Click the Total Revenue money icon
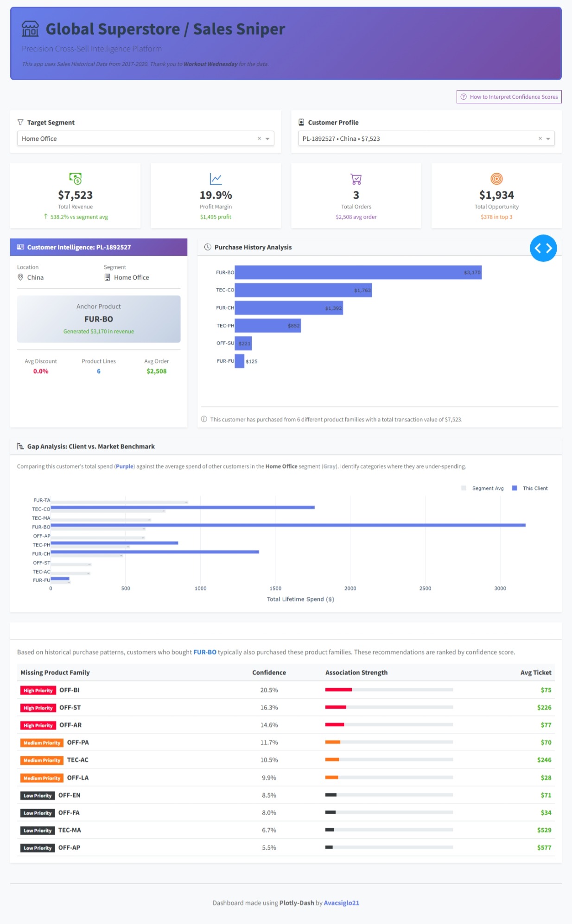 coord(76,178)
